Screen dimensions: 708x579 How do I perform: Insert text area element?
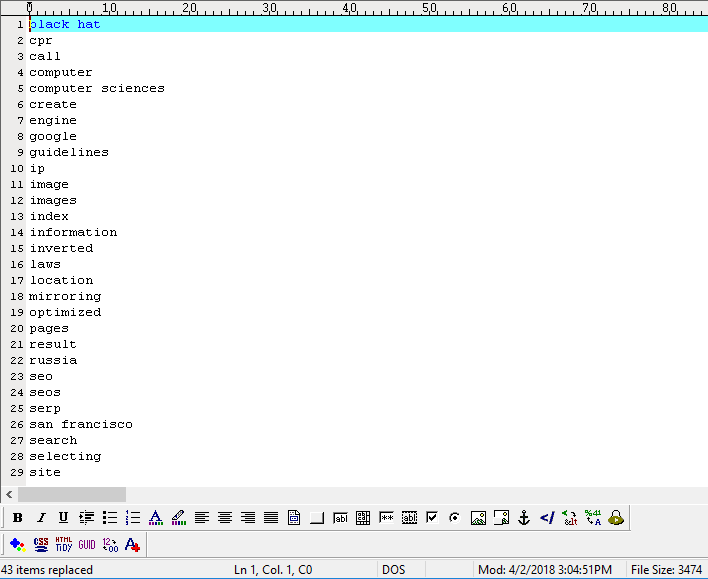point(363,518)
